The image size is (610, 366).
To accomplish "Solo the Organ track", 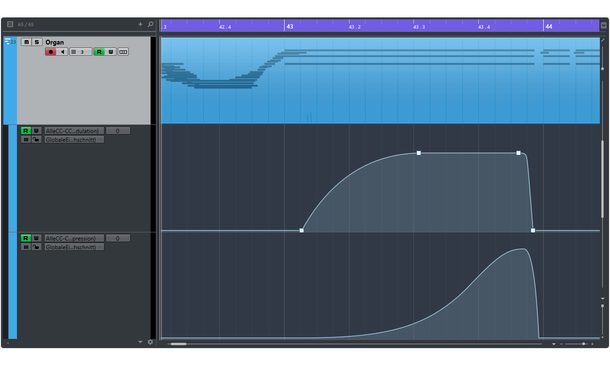I will (x=37, y=42).
